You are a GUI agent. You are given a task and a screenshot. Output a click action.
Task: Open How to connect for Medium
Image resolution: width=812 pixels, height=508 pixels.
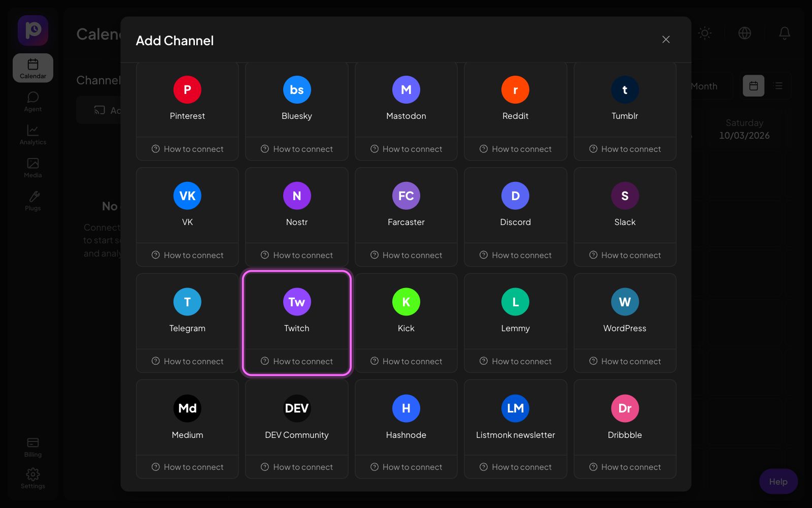pos(187,467)
